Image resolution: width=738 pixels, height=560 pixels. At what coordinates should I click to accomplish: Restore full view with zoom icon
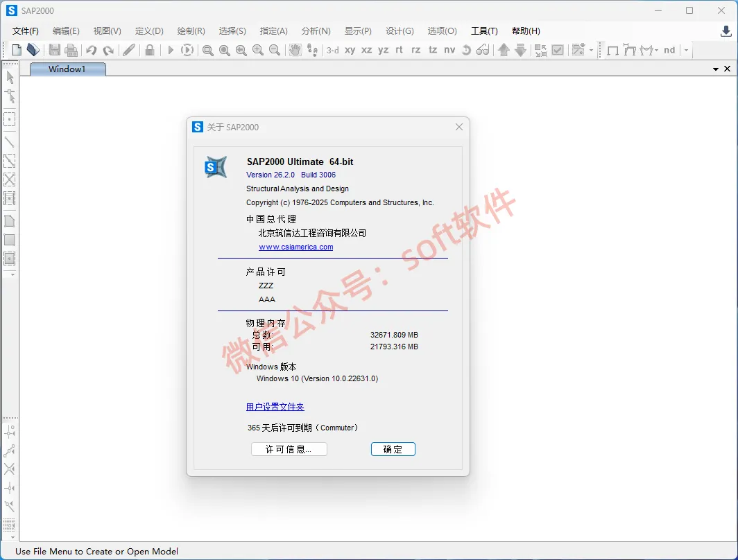point(225,50)
